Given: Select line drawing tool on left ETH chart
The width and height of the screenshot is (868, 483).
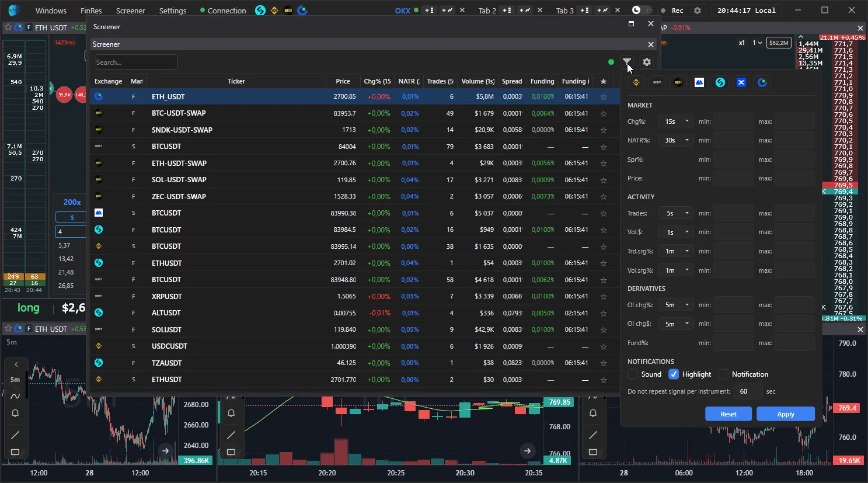Looking at the screenshot, I should (x=15, y=435).
